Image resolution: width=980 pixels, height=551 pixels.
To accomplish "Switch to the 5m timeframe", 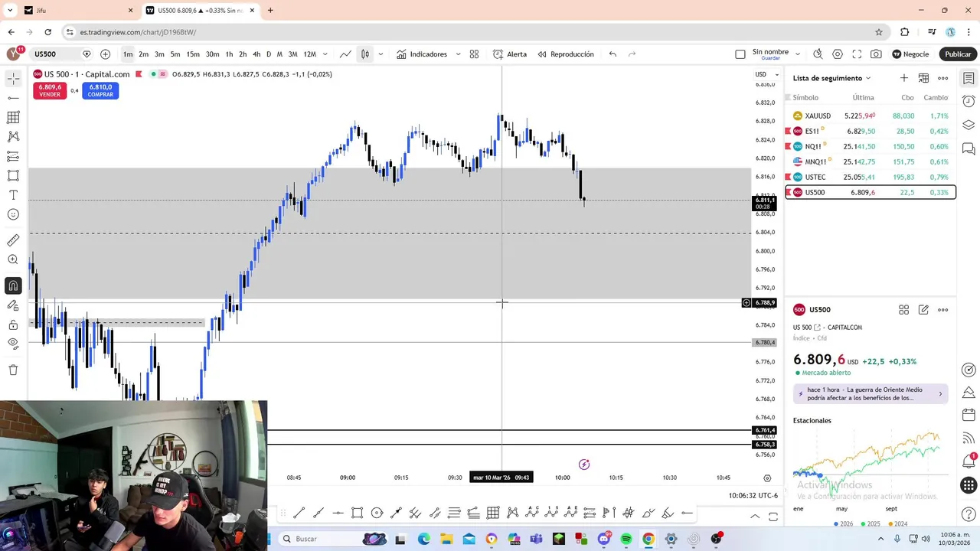I will click(x=175, y=54).
